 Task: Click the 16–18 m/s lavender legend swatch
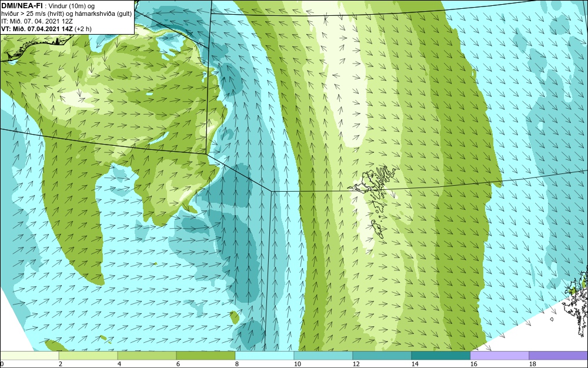point(499,356)
